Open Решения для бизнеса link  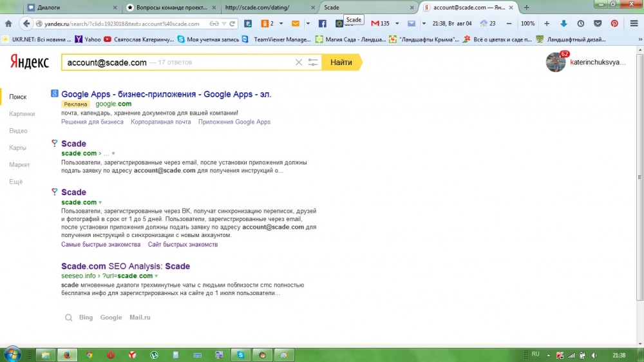[x=92, y=122]
